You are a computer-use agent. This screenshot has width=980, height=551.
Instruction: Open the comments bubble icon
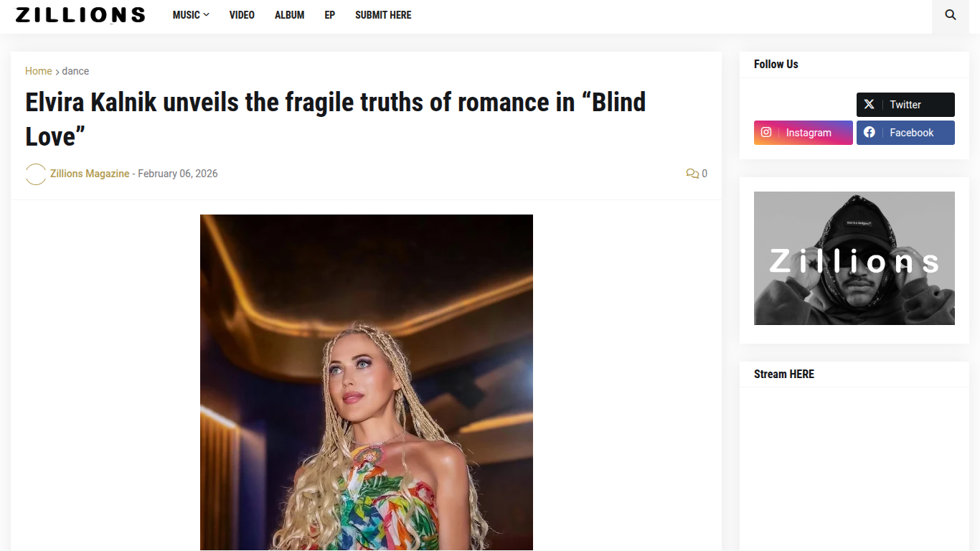point(692,174)
